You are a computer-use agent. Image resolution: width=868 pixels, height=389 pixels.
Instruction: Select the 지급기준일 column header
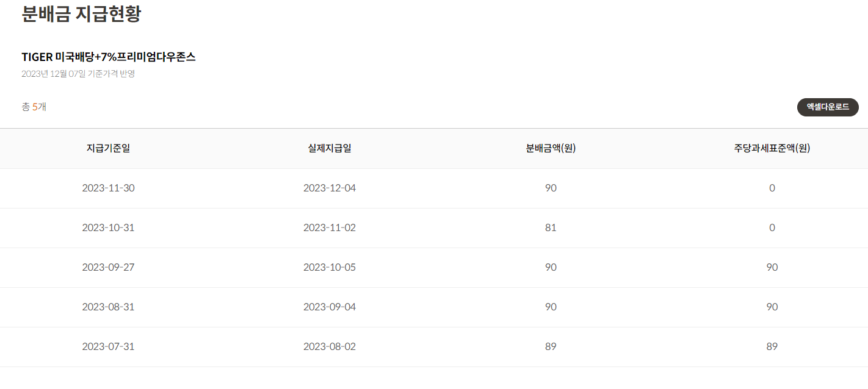point(108,148)
